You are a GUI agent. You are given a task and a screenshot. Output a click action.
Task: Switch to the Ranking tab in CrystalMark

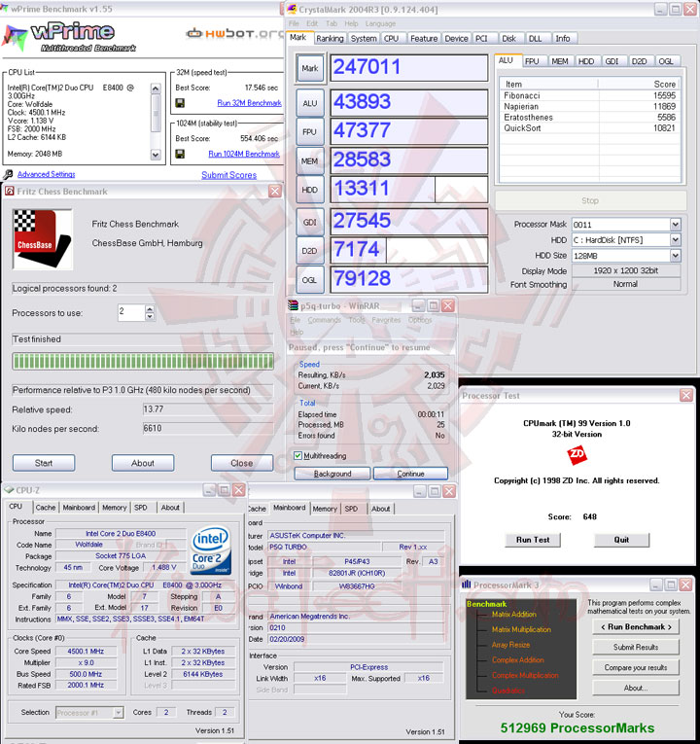[330, 39]
